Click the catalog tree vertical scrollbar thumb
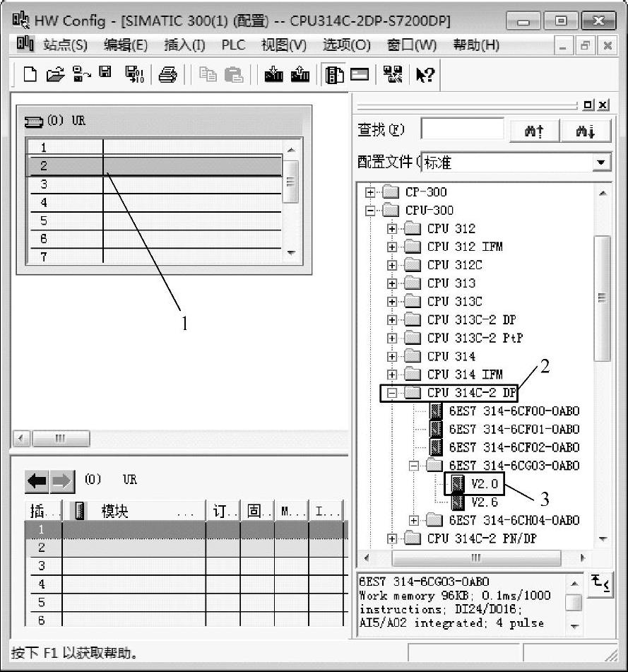 603,298
